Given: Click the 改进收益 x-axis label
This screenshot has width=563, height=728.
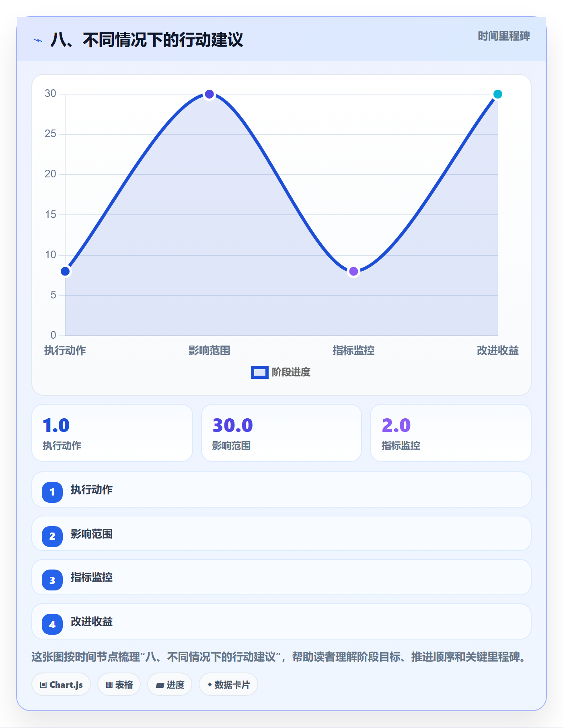Looking at the screenshot, I should click(x=497, y=351).
